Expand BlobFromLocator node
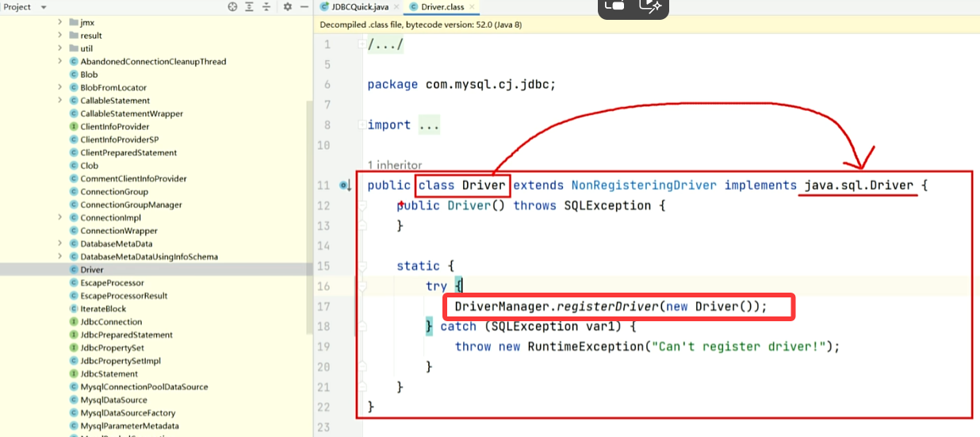980x437 pixels. 60,88
